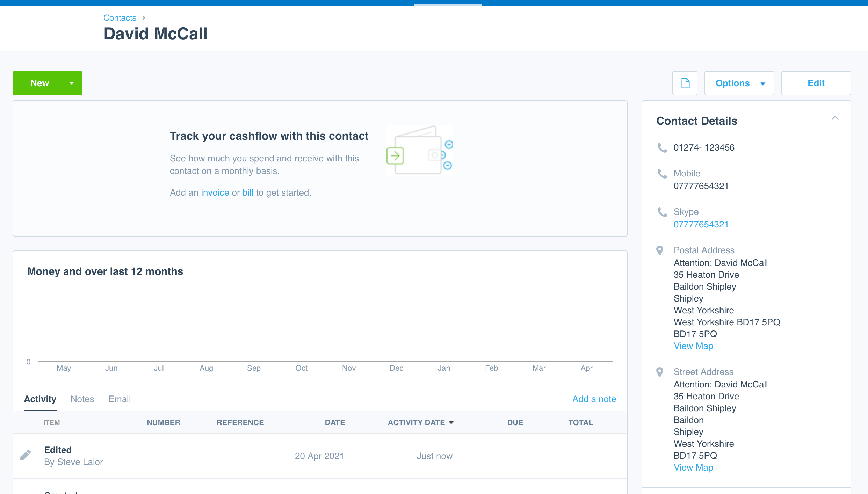Viewport: 868px width, 494px height.
Task: Click the document file icon button
Action: pos(685,83)
